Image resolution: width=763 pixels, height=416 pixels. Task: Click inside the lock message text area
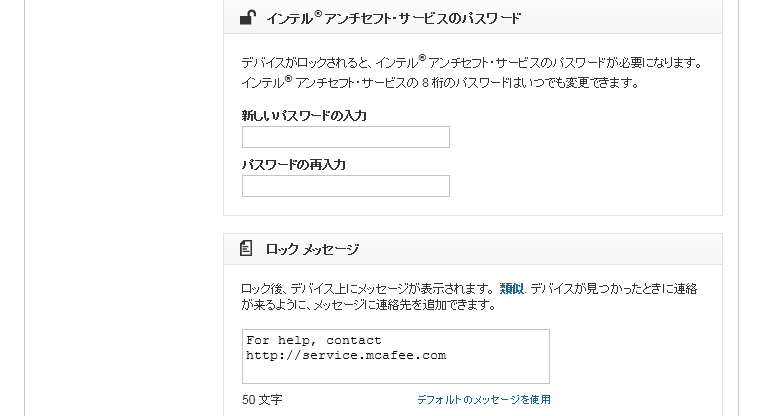pyautogui.click(x=395, y=370)
